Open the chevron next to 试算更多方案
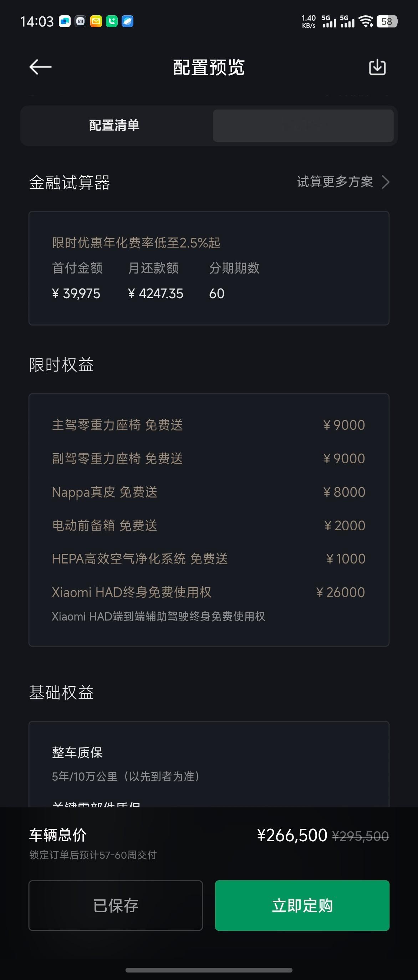Screen dimensions: 418x980 click(385, 182)
